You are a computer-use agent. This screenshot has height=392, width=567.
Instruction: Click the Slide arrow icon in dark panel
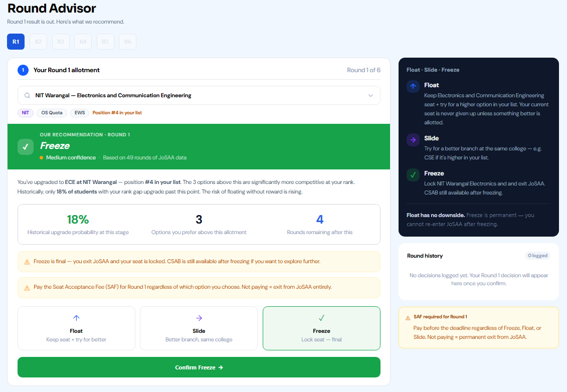[413, 139]
